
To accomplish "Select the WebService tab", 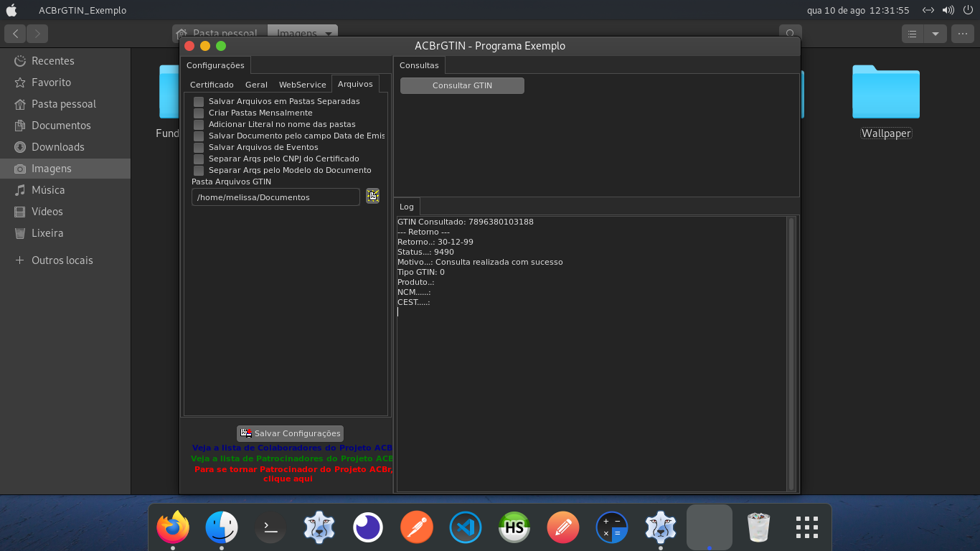I will pyautogui.click(x=302, y=85).
